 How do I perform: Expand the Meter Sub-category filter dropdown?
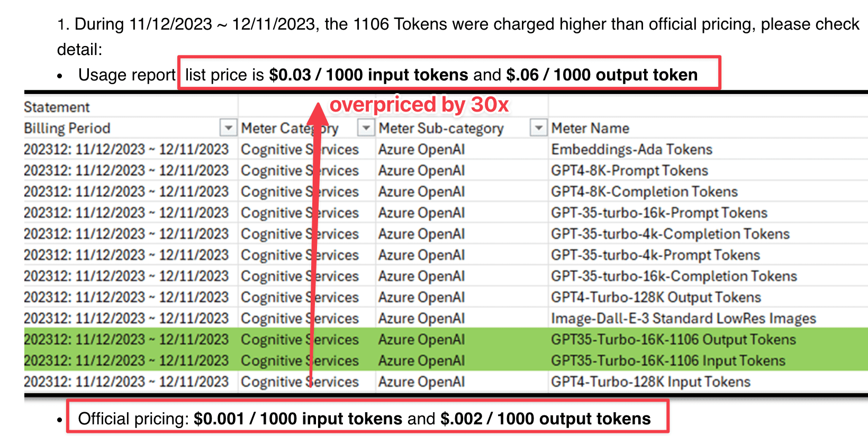538,128
